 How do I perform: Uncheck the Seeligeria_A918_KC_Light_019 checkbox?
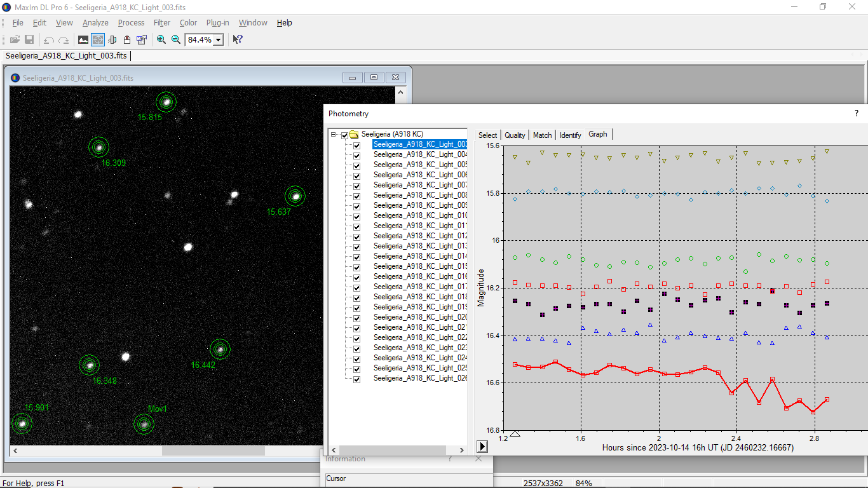(356, 308)
